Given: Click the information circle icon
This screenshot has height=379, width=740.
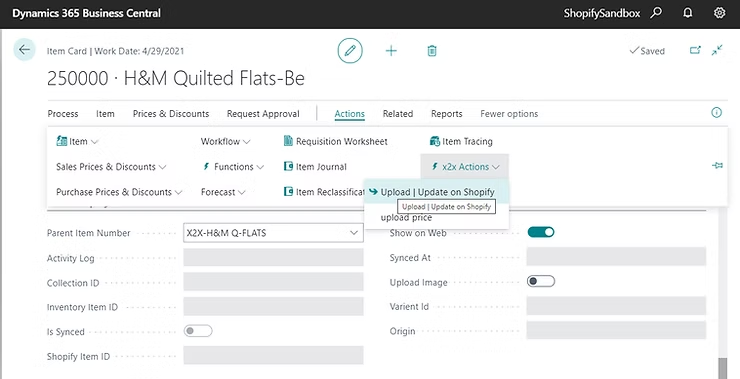Looking at the screenshot, I should click(716, 112).
